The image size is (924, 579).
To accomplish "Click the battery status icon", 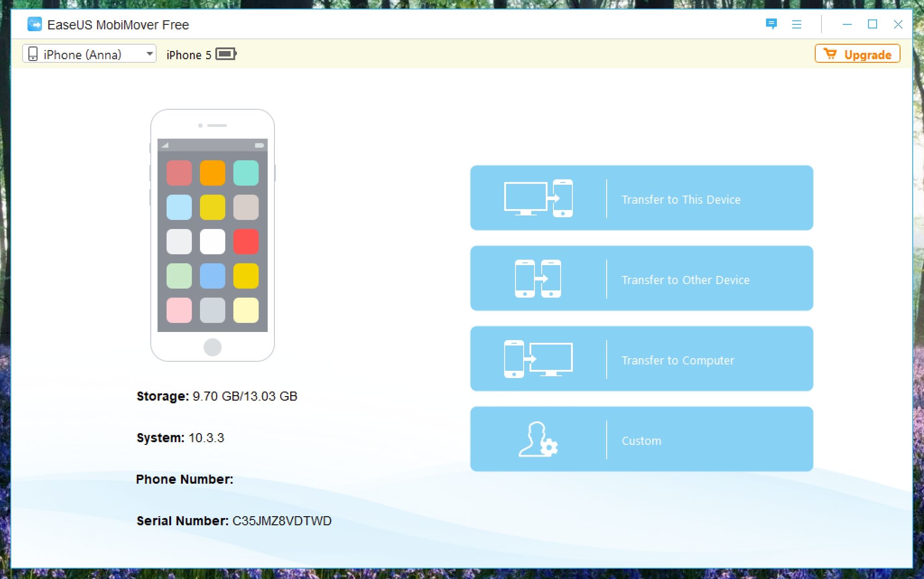I will [x=226, y=54].
